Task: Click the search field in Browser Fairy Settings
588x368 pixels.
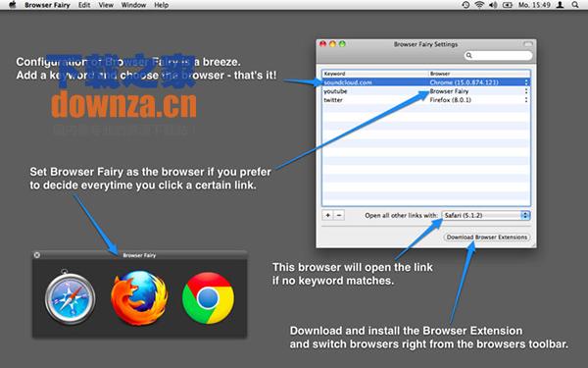Action: [499, 56]
